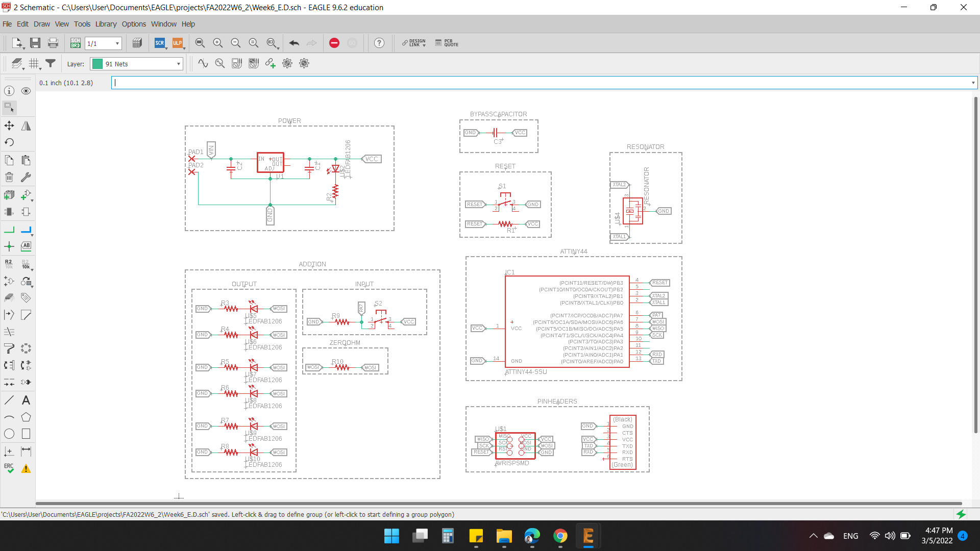The image size is (980, 551).
Task: Expand the Layer 91 Nets dropdown
Action: (x=178, y=64)
